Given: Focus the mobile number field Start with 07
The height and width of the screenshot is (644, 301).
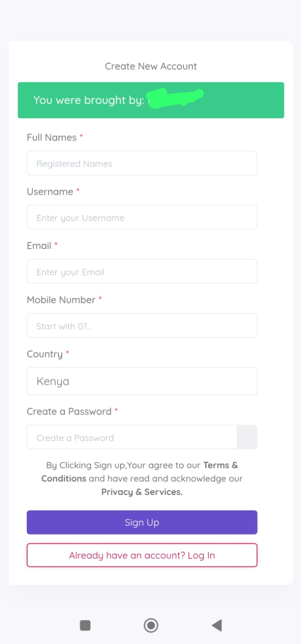Looking at the screenshot, I should pos(142,326).
